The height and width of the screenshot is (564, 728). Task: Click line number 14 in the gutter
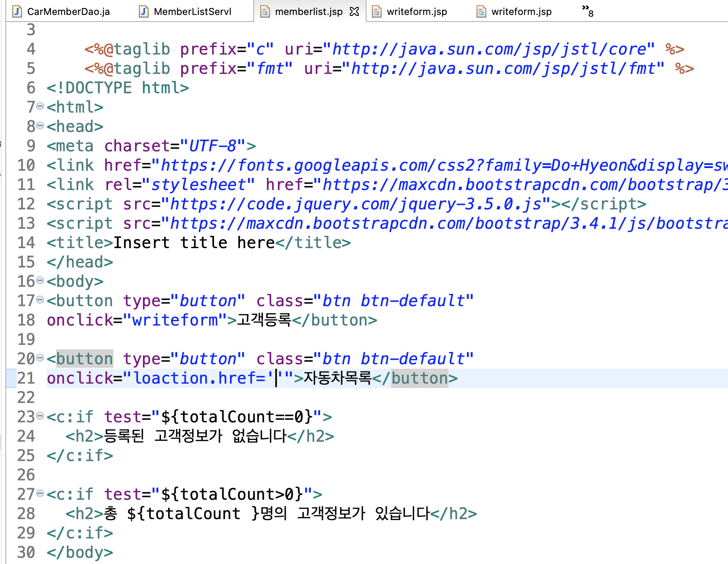coord(26,243)
